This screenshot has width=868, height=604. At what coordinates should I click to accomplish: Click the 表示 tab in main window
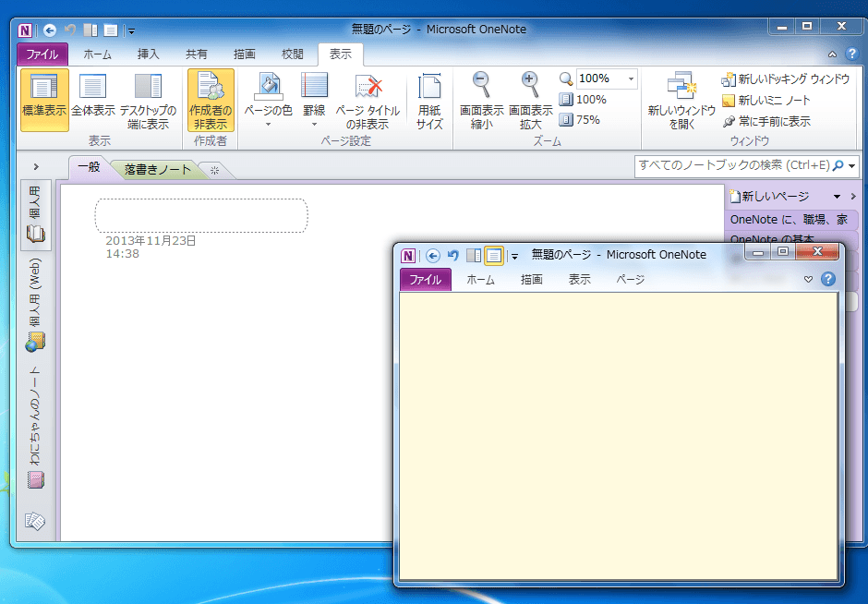click(341, 54)
